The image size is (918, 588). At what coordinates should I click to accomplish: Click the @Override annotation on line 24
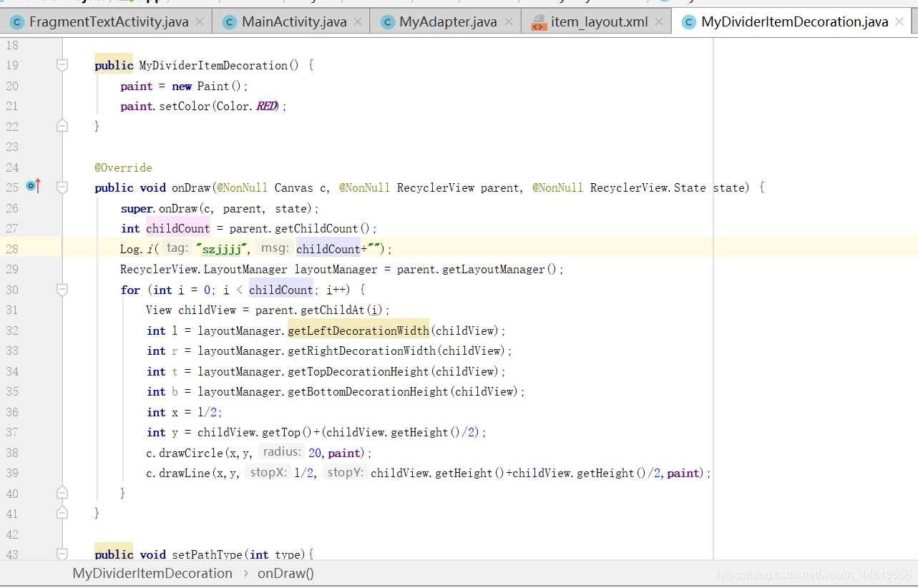[x=123, y=167]
